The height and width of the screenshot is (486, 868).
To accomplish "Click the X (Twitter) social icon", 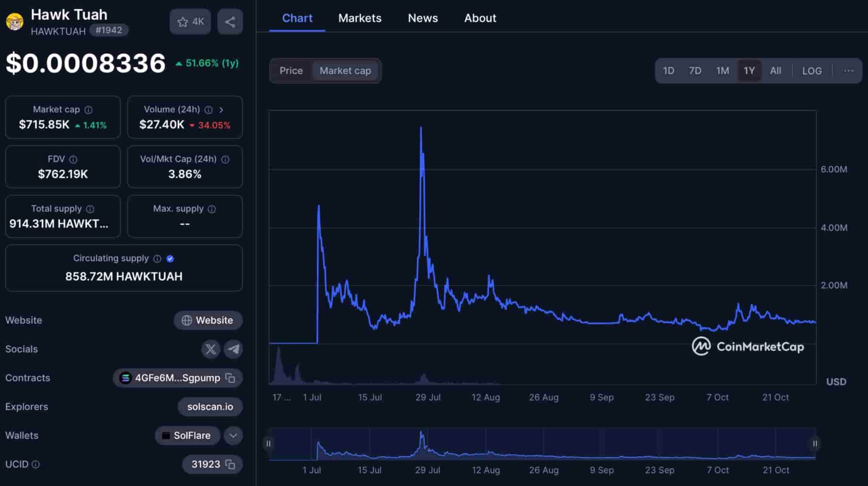I will 210,349.
